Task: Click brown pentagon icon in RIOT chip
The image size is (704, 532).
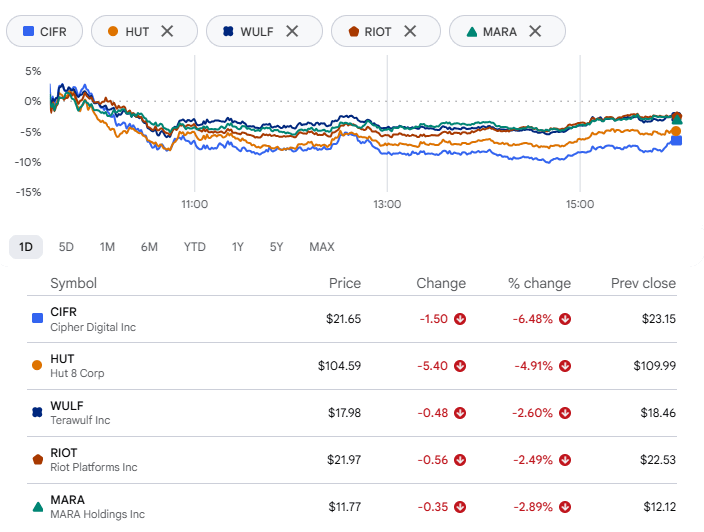Action: click(354, 31)
